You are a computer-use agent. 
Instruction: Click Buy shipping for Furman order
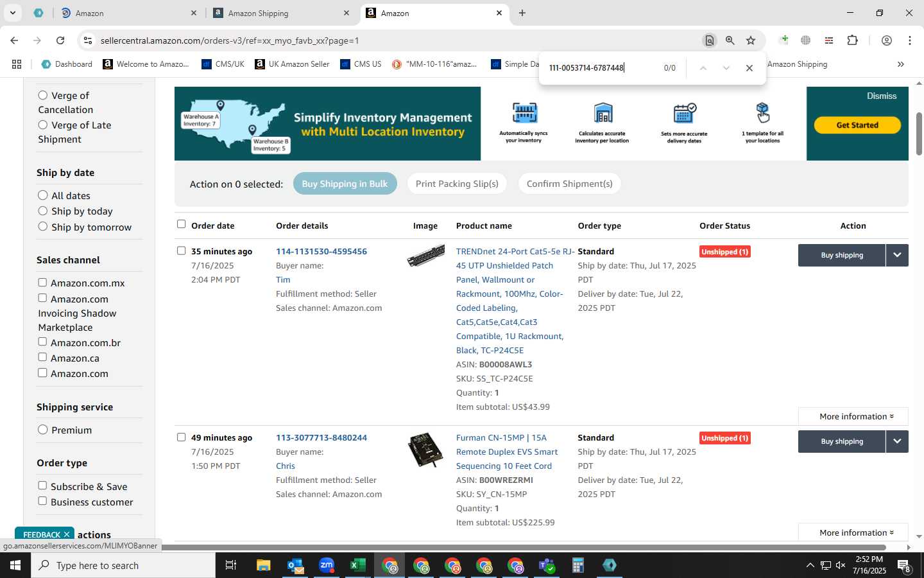[842, 441]
